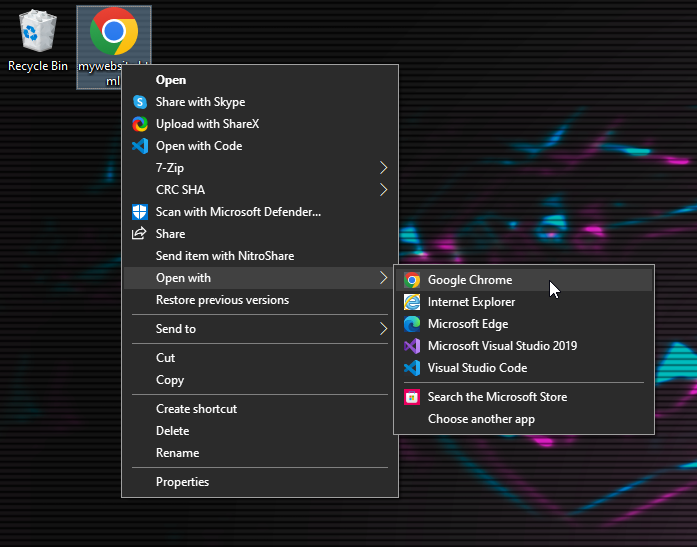This screenshot has width=697, height=547.
Task: Open with Microsoft Visual Studio 2019
Action: tap(524, 346)
